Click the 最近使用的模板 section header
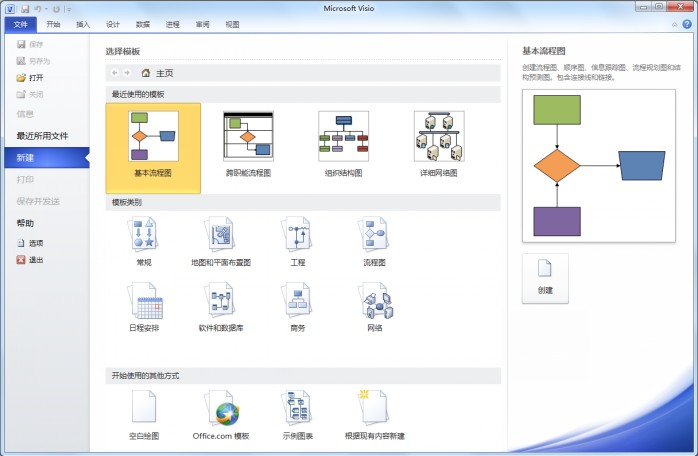 click(303, 94)
